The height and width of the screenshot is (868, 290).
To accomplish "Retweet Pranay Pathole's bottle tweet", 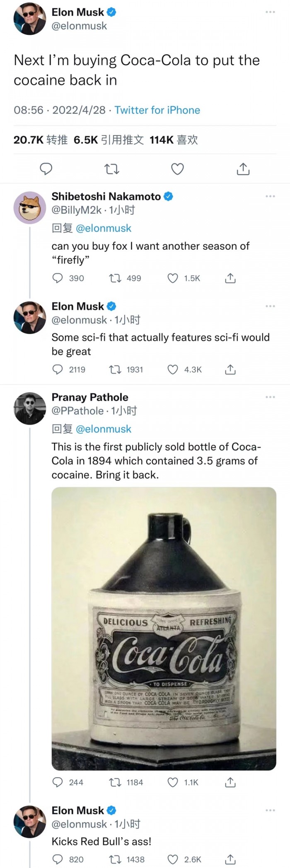I will (114, 783).
